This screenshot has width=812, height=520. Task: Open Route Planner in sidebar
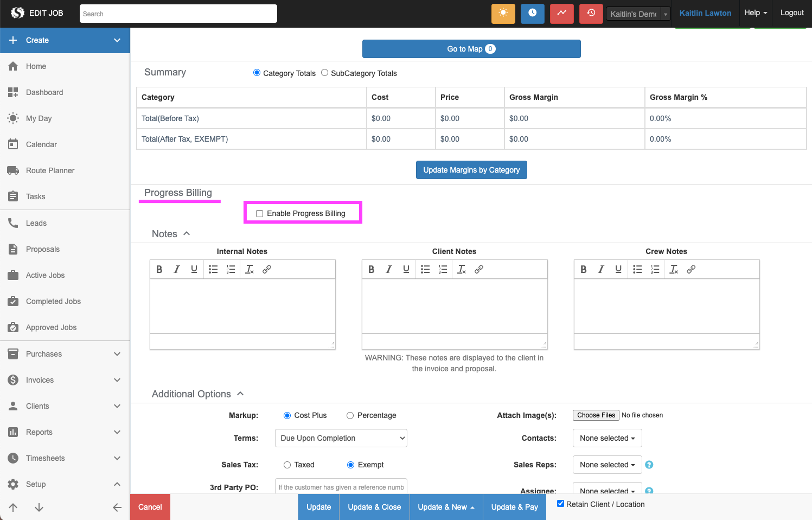[50, 170]
